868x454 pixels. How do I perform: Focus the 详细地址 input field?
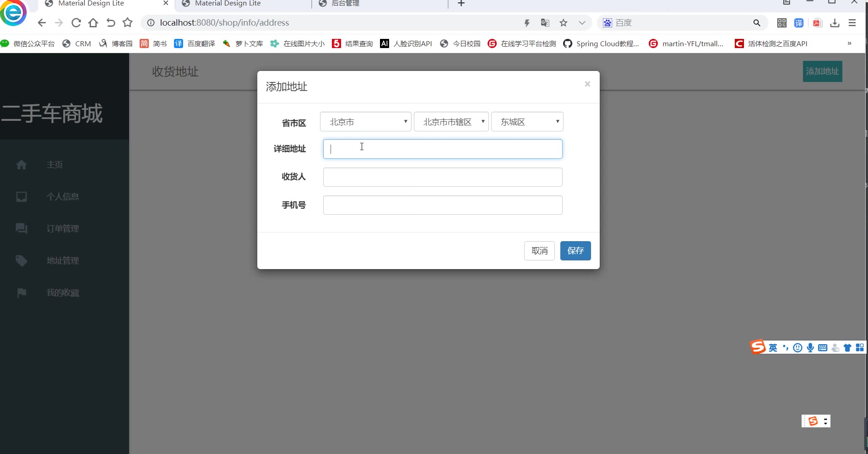click(x=443, y=149)
